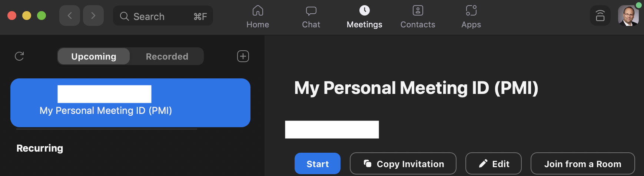Switch to the Upcoming tab

tap(94, 56)
